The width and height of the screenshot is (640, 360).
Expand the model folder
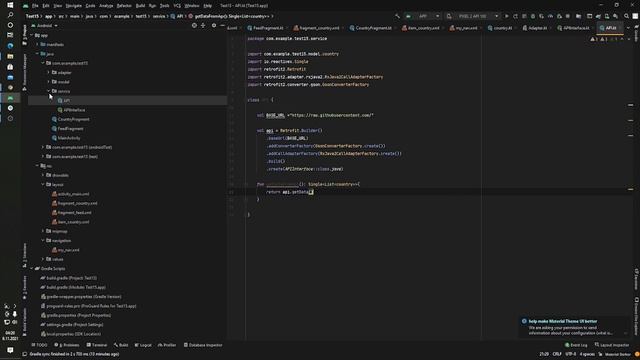coord(49,82)
